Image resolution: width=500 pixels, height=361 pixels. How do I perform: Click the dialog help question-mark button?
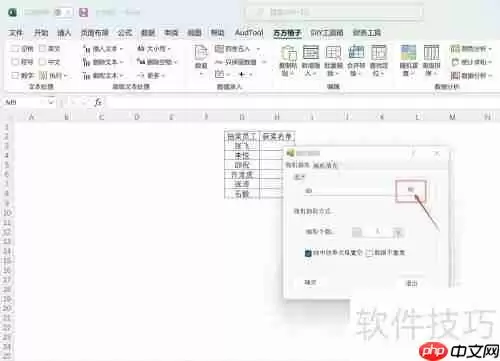413,153
